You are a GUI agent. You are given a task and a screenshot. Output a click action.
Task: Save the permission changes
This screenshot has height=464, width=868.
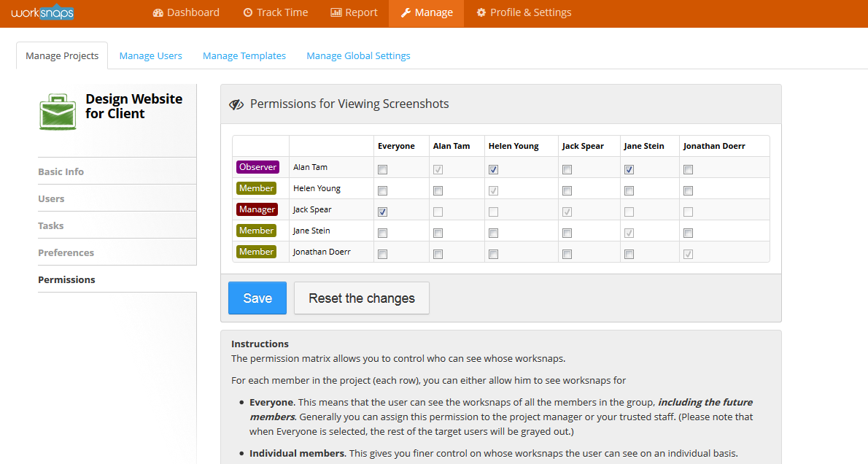[257, 298]
